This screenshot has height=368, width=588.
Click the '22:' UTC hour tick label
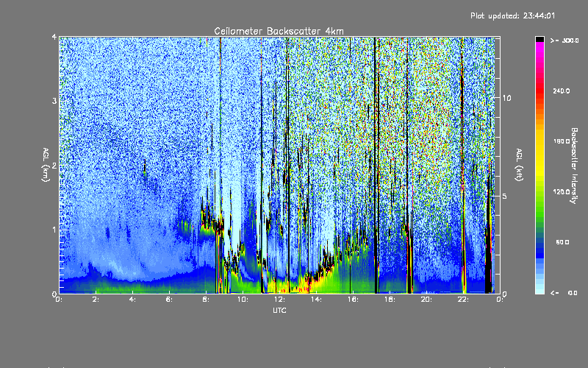[x=463, y=300]
